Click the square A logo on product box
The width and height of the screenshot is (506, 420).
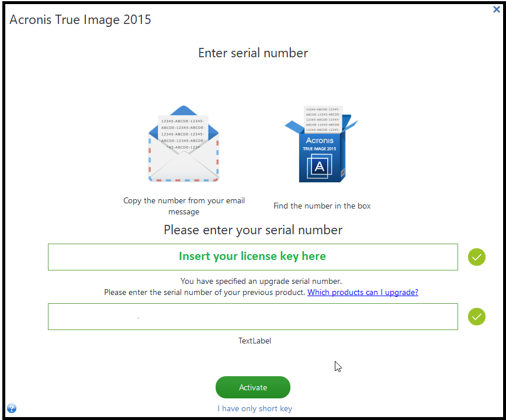pos(319,166)
